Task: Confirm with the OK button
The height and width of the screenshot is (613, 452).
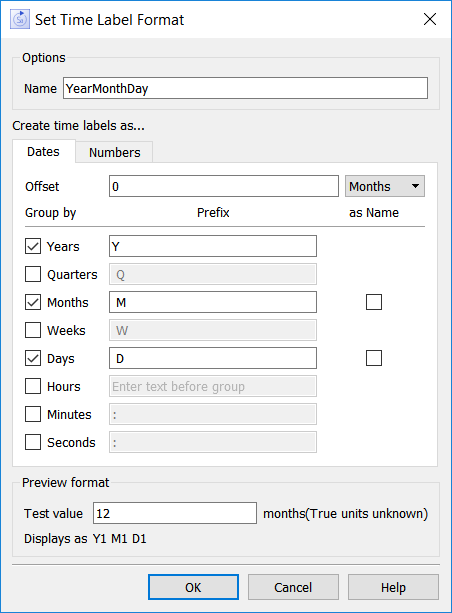Action: [193, 587]
